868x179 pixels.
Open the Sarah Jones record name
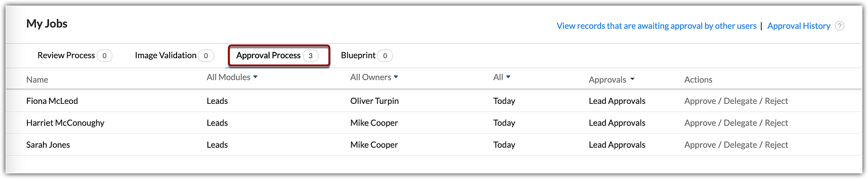click(x=48, y=145)
